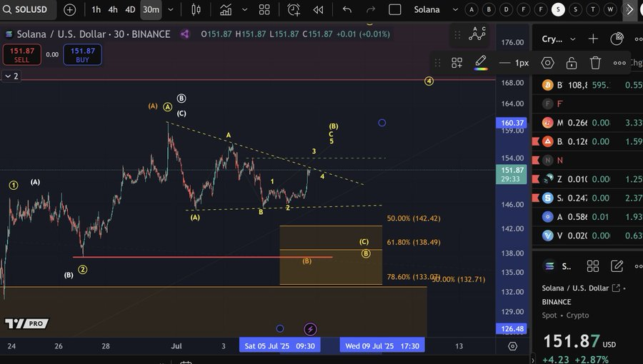
Task: Click the Elliott wave pattern tool icon
Action: (477, 34)
